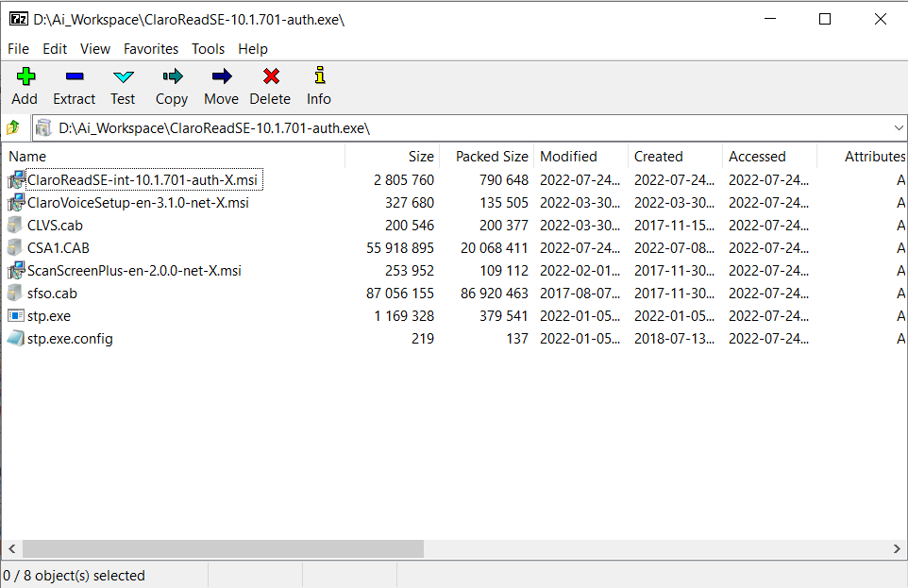Click the Add archive icon
The image size is (908, 588).
pyautogui.click(x=25, y=86)
